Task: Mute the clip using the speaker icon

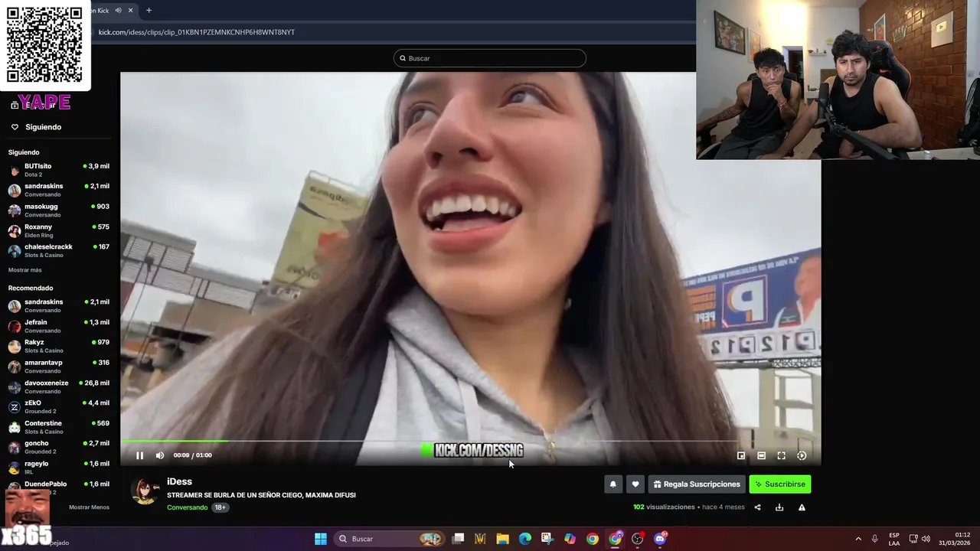Action: 160,455
